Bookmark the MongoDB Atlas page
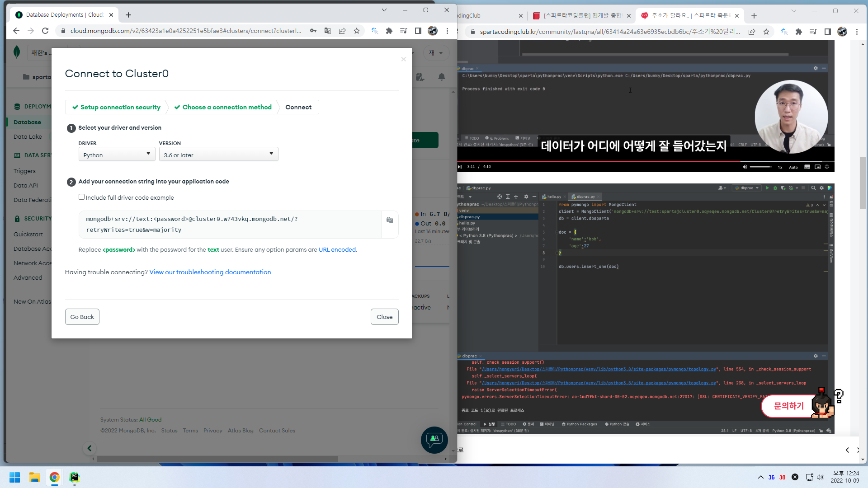This screenshot has width=868, height=488. click(357, 31)
